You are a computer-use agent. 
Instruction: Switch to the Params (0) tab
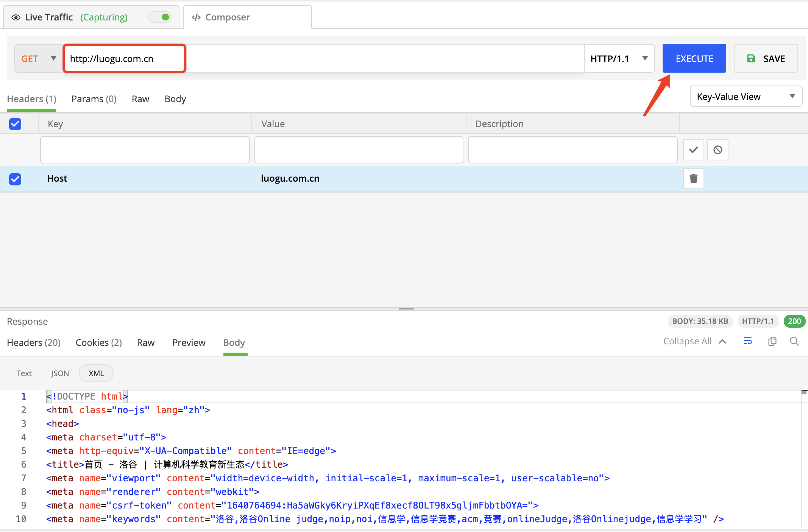(x=94, y=99)
